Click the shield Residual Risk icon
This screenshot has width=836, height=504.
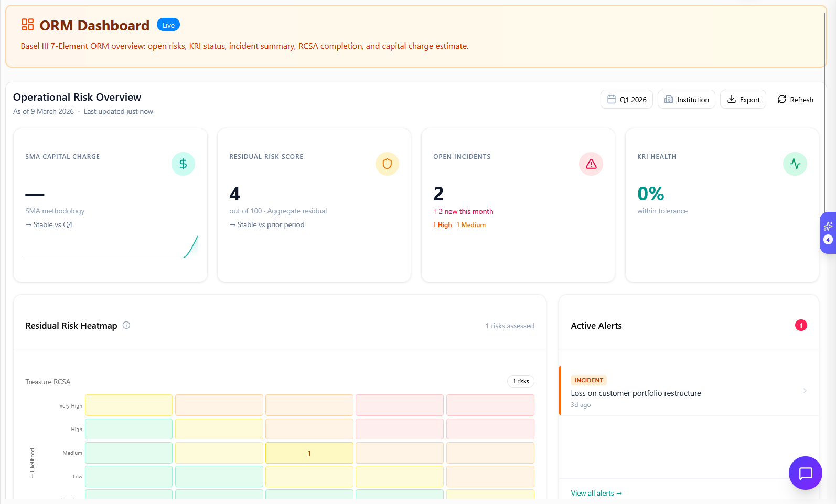(x=387, y=164)
